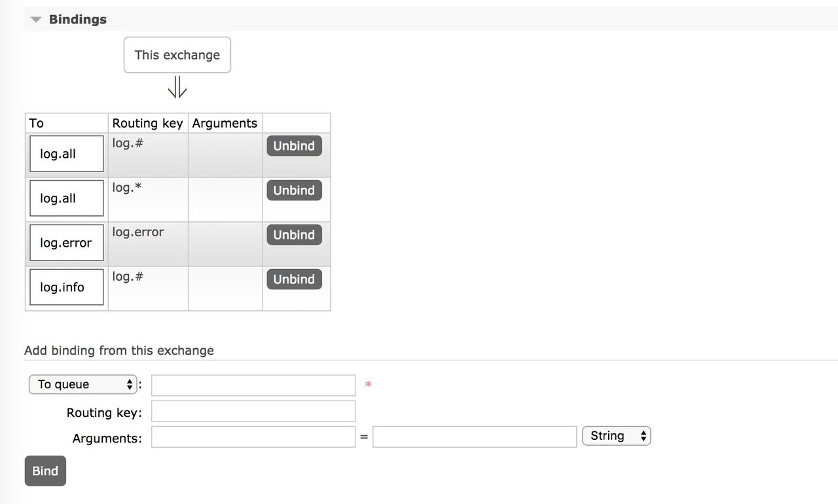Focus the Arguments key input field
This screenshot has height=504, width=838.
click(x=253, y=437)
